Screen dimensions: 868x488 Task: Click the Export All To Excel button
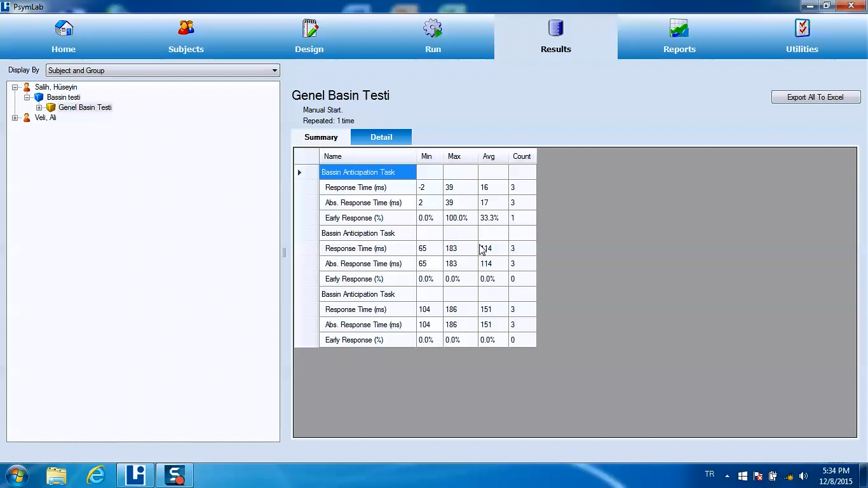click(x=815, y=97)
